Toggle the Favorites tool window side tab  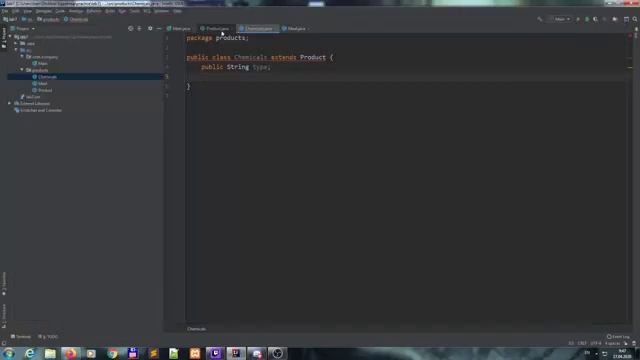(x=4, y=283)
